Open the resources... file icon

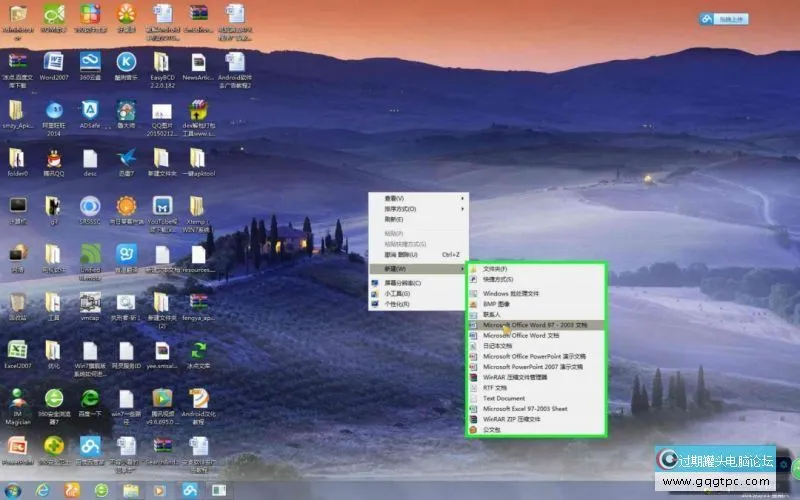[198, 259]
